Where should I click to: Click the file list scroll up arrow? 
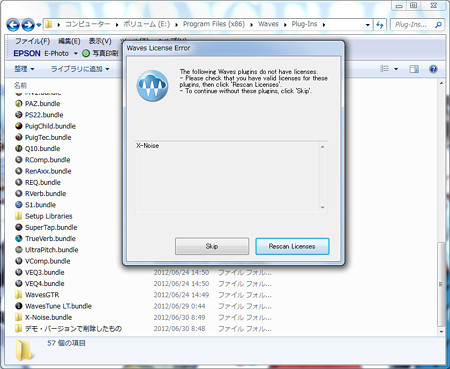click(441, 83)
